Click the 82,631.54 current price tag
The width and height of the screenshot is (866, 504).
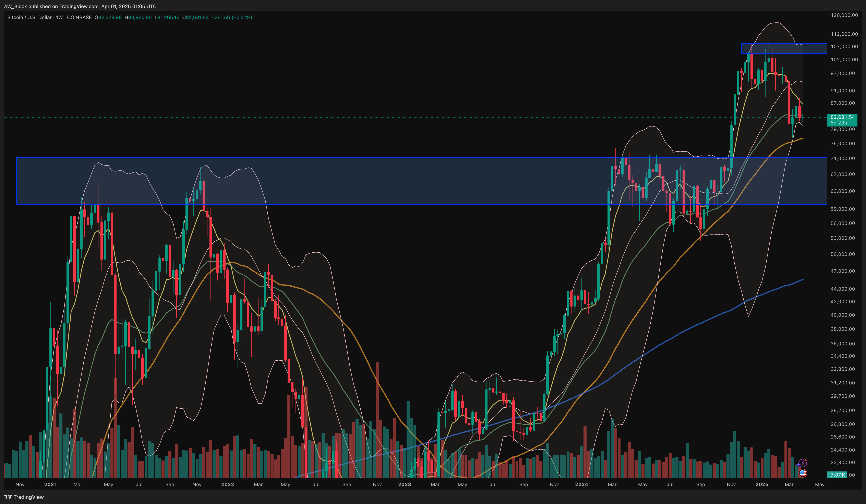point(842,117)
